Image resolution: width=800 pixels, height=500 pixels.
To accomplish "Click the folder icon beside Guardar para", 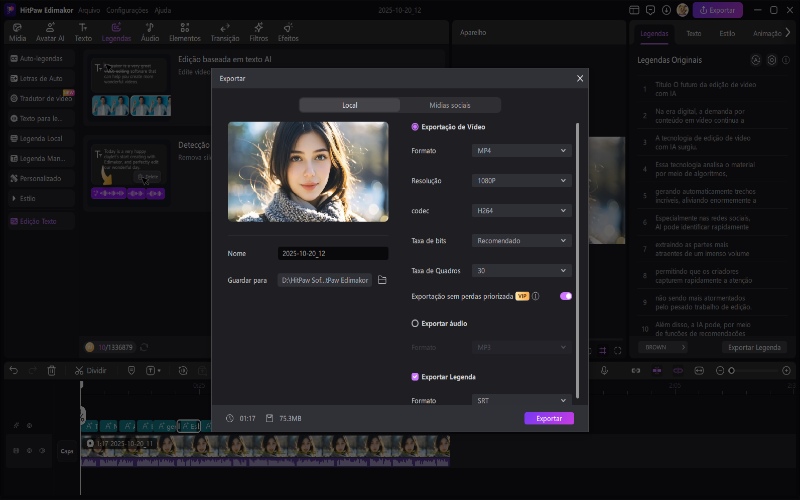I will [x=382, y=280].
